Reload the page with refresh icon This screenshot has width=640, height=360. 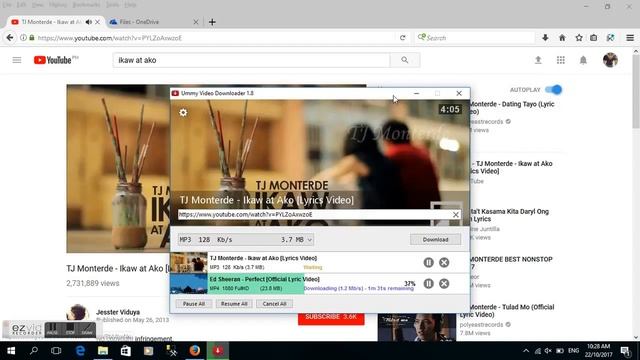tap(402, 38)
